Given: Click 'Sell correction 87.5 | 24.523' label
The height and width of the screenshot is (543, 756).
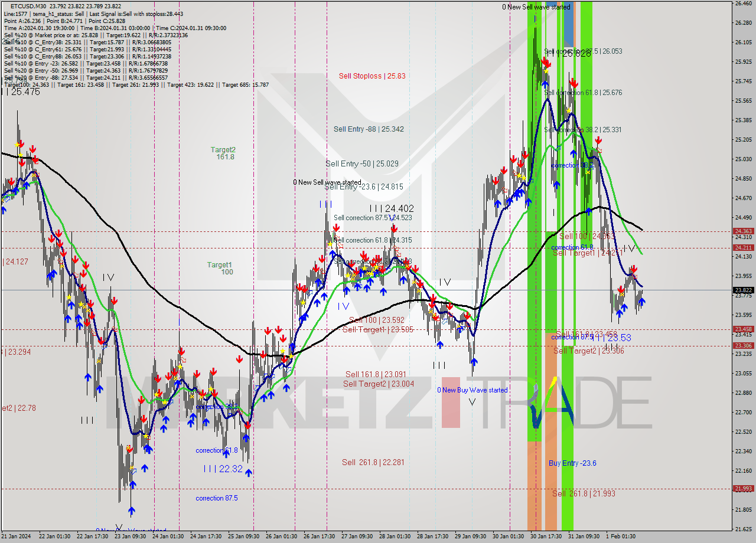Looking at the screenshot, I should tap(373, 218).
